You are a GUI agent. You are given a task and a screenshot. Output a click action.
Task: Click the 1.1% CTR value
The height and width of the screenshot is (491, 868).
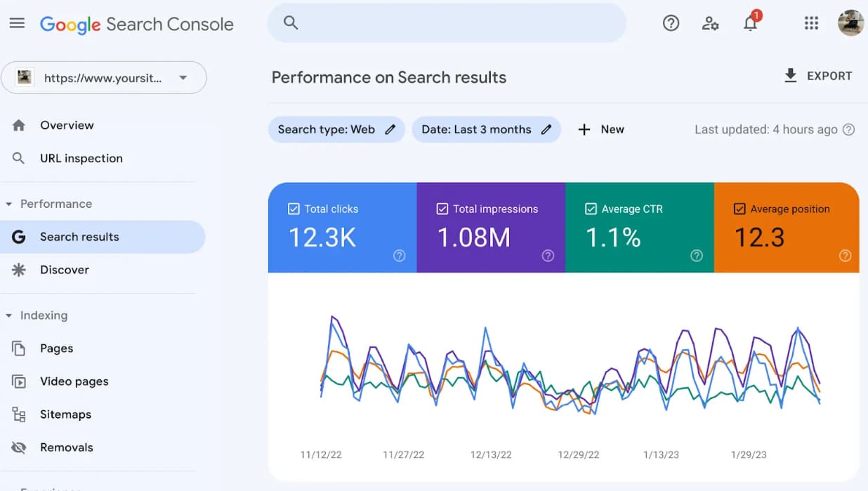click(613, 237)
